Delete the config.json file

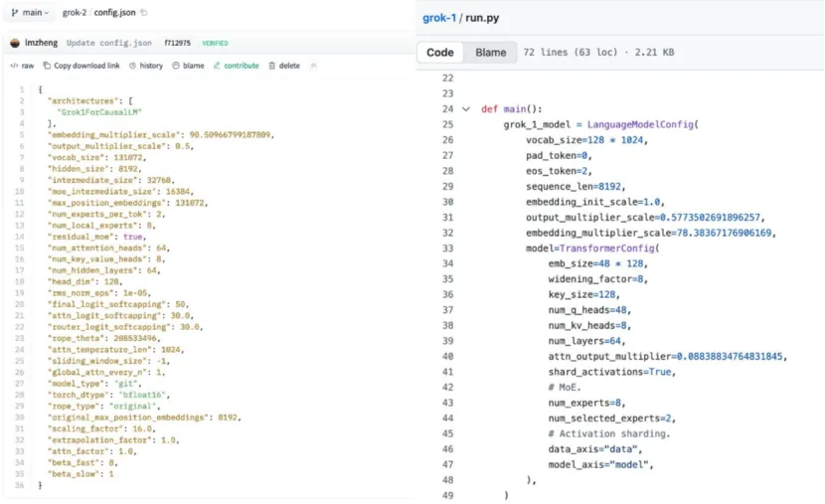coord(283,66)
